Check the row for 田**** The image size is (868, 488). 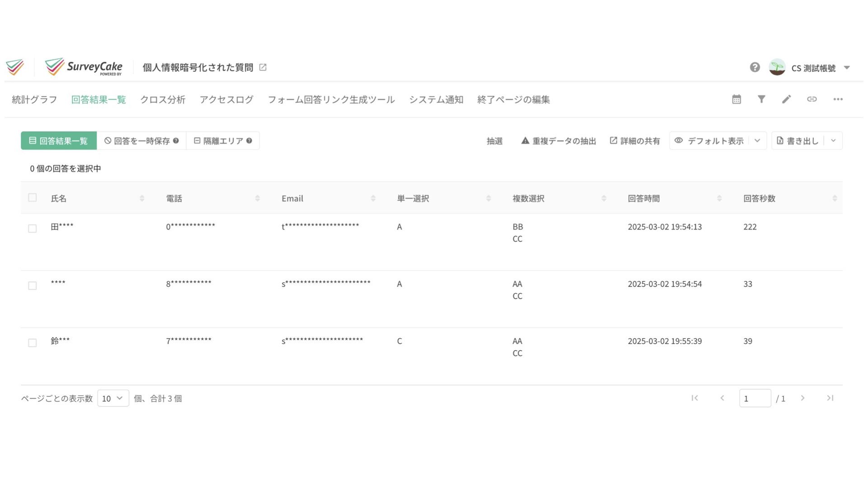point(32,228)
